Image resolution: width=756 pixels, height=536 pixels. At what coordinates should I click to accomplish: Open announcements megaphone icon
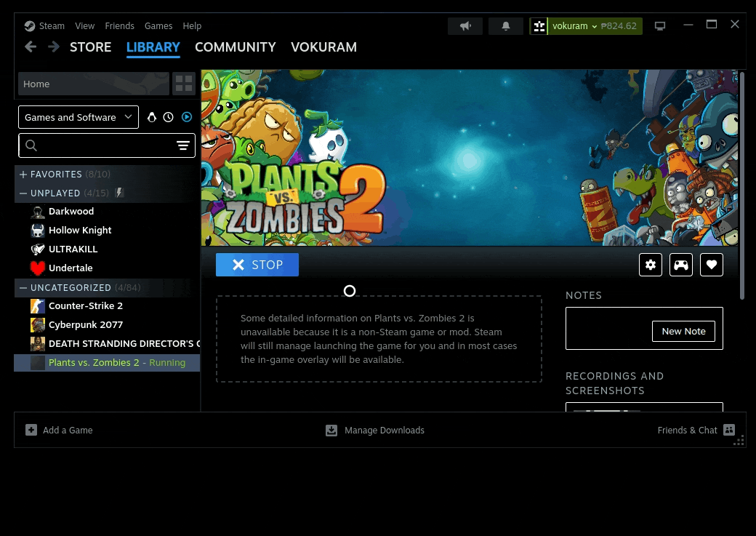pyautogui.click(x=465, y=26)
